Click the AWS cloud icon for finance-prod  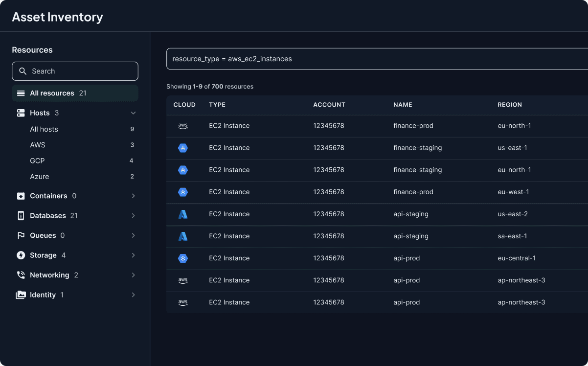[x=183, y=126]
